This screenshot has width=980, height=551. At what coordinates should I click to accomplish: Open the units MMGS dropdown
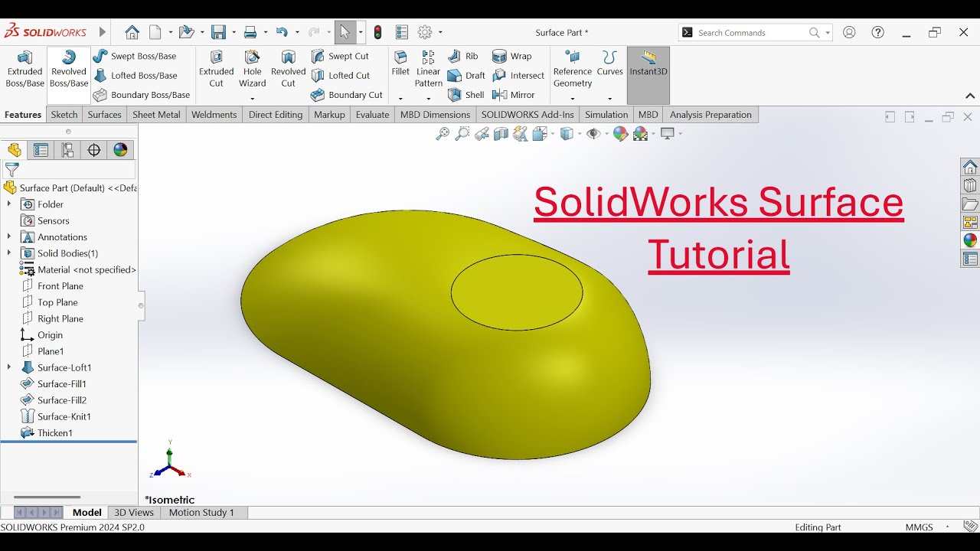pyautogui.click(x=947, y=527)
